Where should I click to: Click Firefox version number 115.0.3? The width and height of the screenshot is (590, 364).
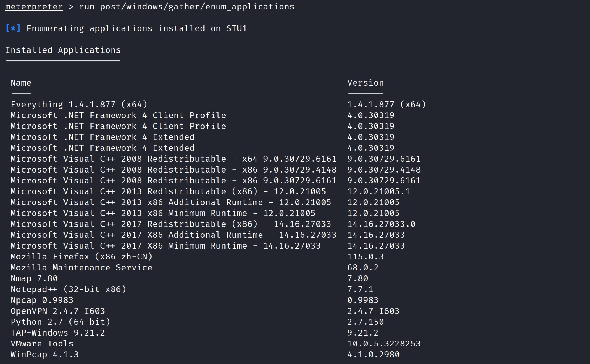[x=366, y=257]
